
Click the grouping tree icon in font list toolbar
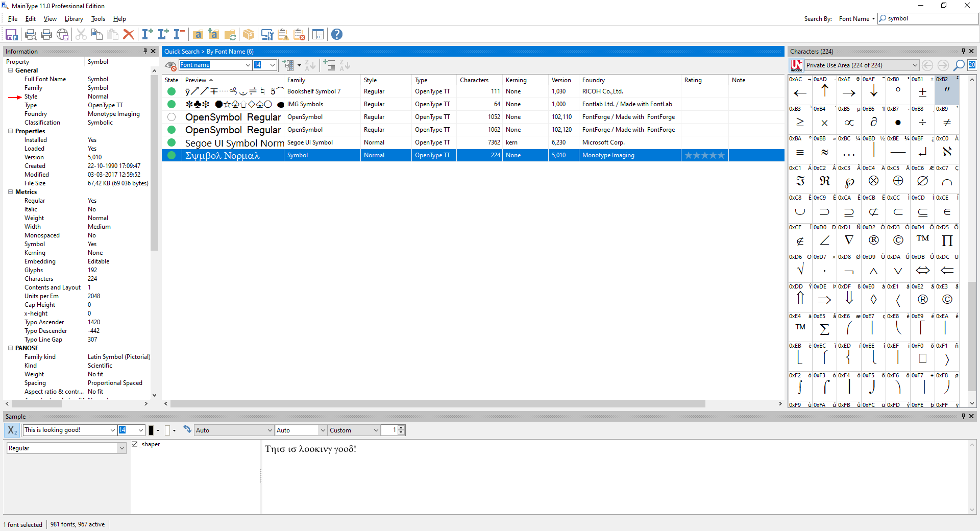(289, 65)
